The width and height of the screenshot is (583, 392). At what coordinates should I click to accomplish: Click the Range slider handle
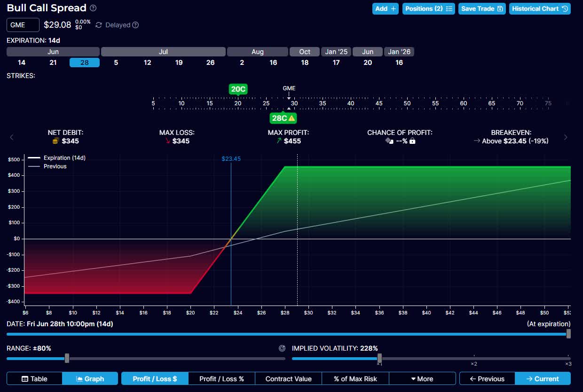pyautogui.click(x=67, y=358)
